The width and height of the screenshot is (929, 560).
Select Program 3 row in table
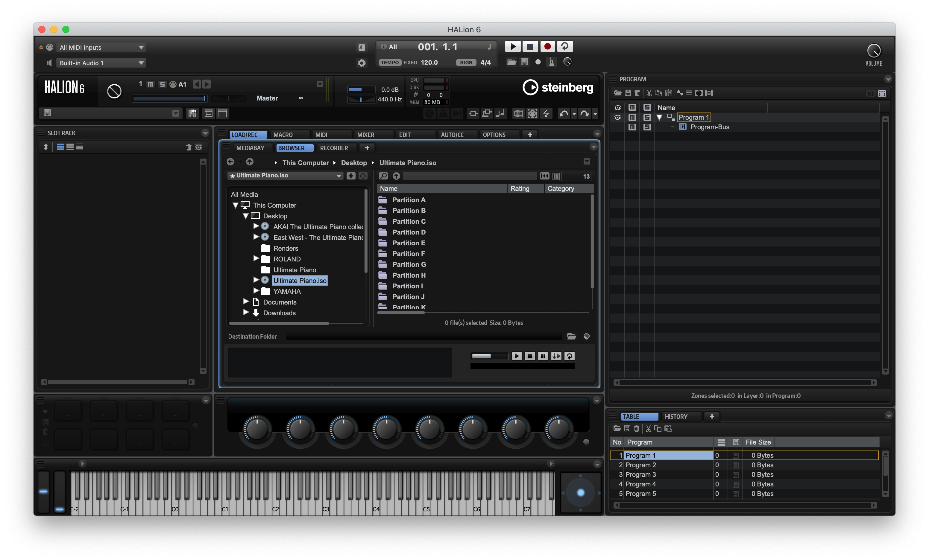[744, 474]
